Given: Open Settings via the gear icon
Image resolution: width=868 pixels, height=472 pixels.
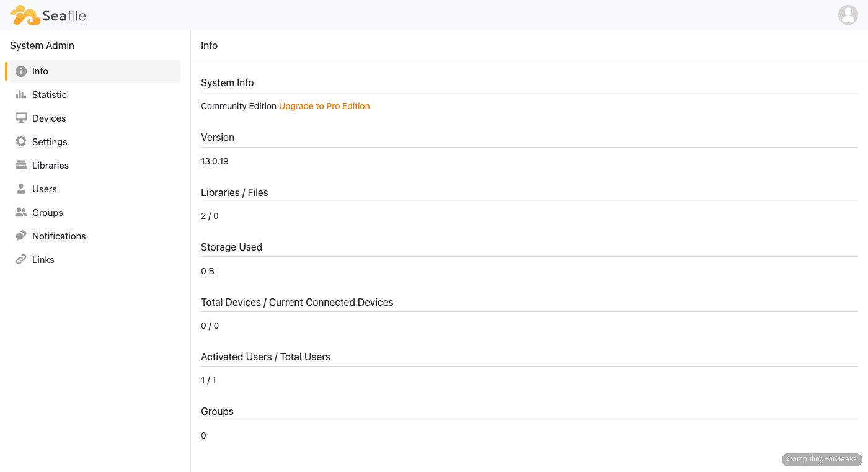Looking at the screenshot, I should point(21,141).
